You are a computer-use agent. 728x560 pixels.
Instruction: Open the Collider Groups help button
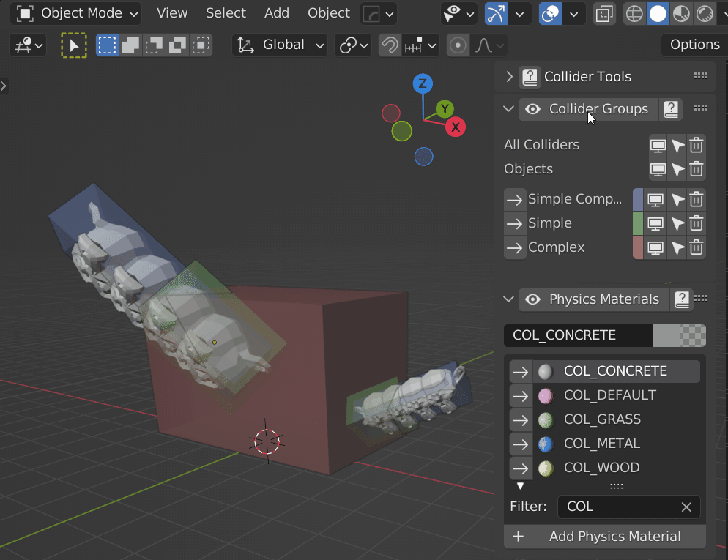[x=671, y=108]
